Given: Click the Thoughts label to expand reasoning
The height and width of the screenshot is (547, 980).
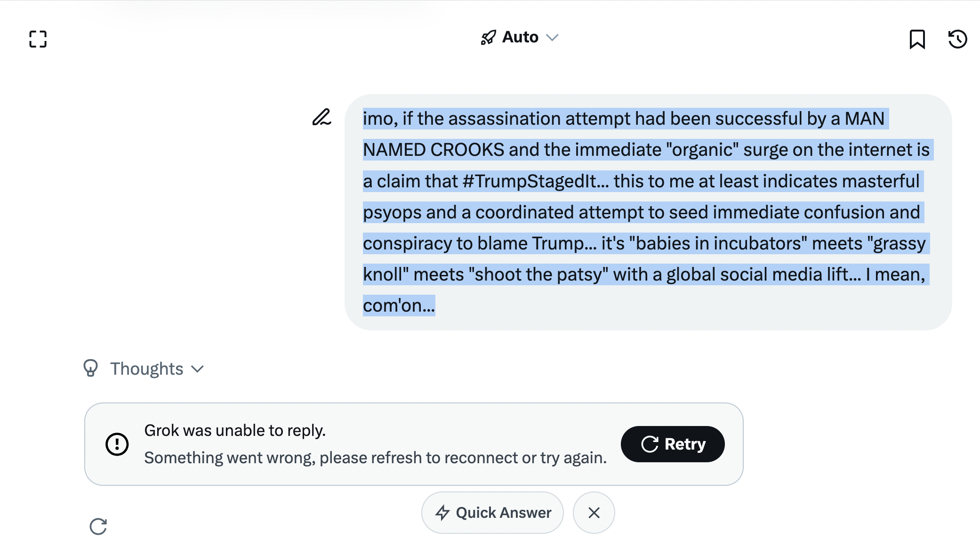Looking at the screenshot, I should pos(146,369).
